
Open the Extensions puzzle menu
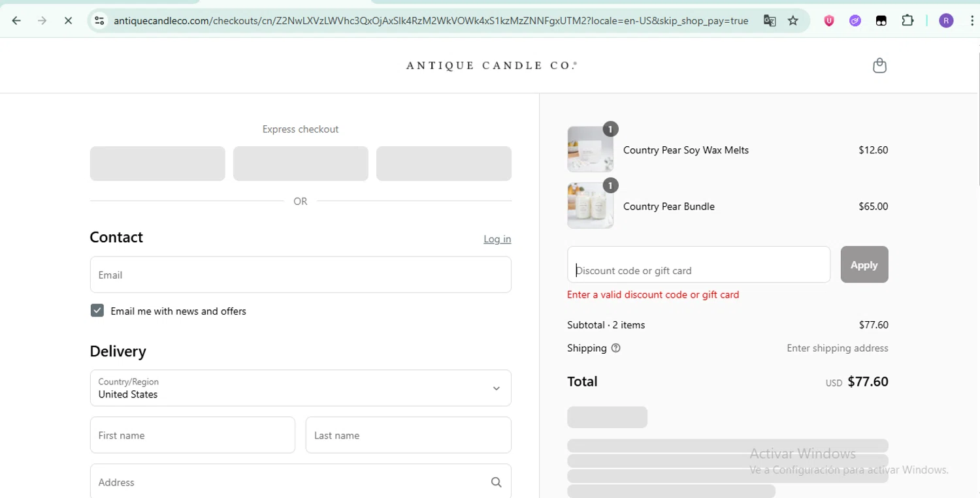907,21
